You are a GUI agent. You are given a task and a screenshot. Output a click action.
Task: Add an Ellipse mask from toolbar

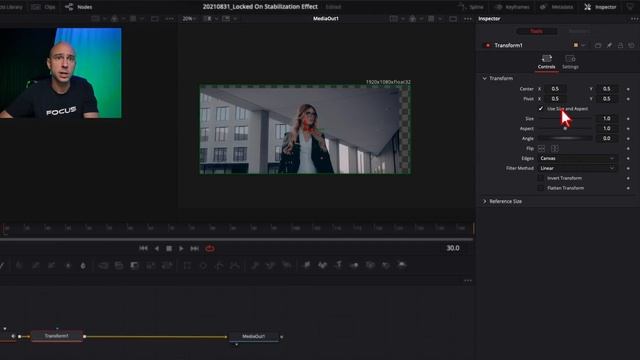(x=203, y=266)
